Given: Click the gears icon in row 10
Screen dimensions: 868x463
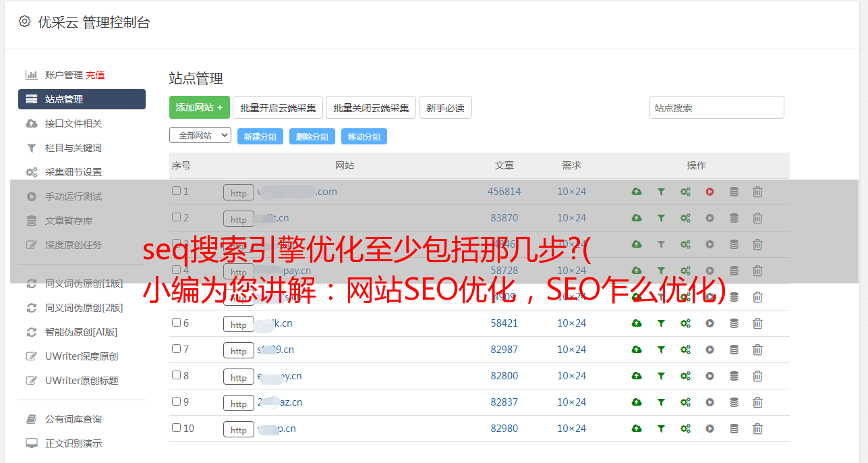Looking at the screenshot, I should pyautogui.click(x=685, y=429).
